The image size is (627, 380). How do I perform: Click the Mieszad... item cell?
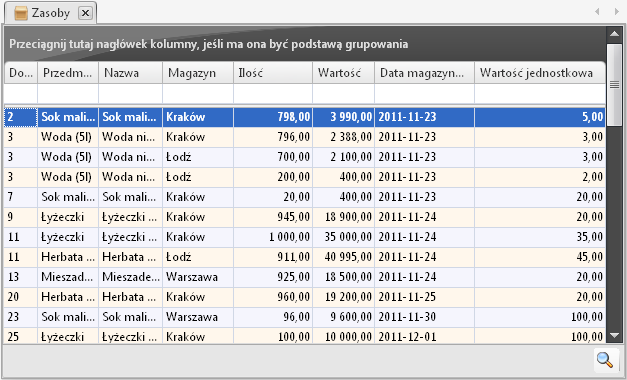pos(68,277)
